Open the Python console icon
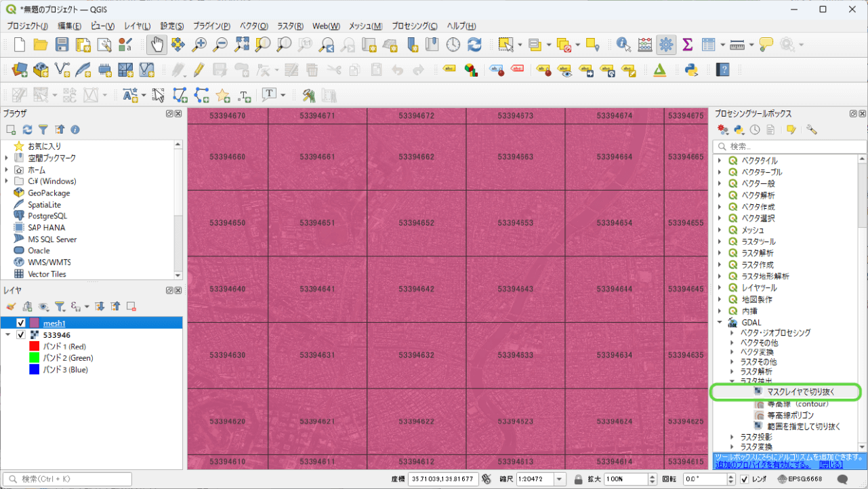The image size is (868, 489). 691,69
